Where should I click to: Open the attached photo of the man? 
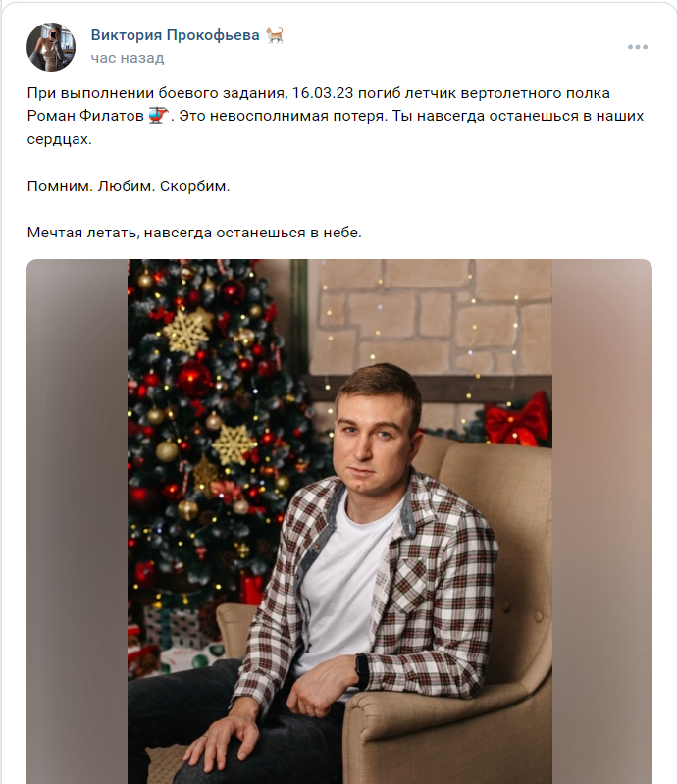point(339,521)
